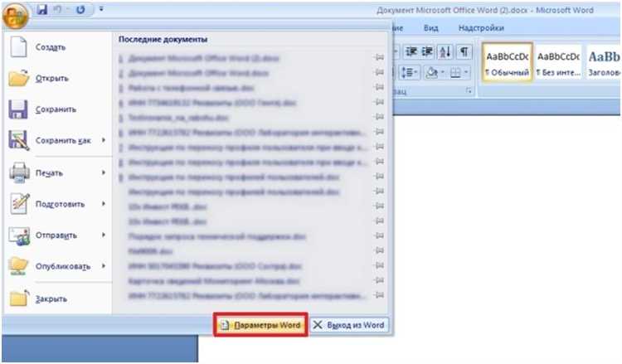Open the Shading color dropdown arrow

(x=442, y=73)
